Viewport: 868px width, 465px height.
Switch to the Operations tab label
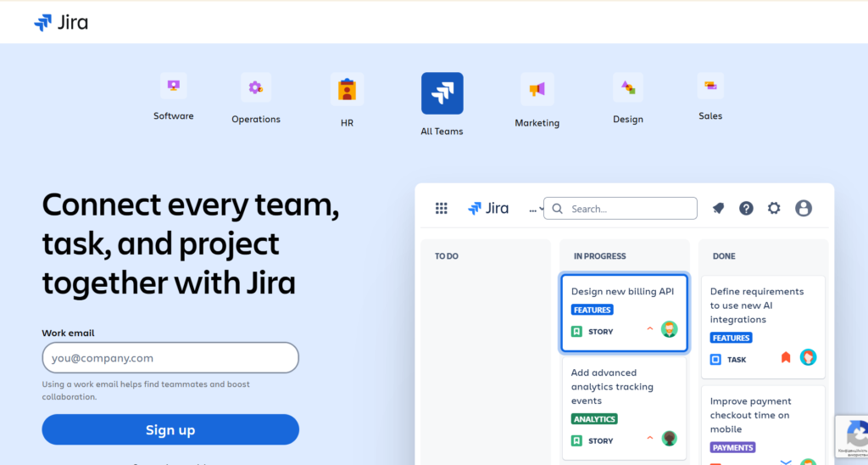[256, 119]
